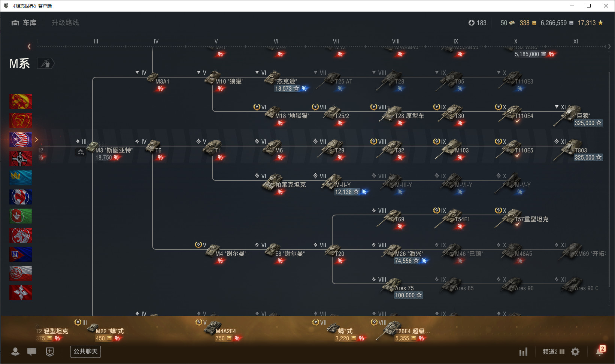Open the 车库 garage tab
This screenshot has width=615, height=364.
24,23
